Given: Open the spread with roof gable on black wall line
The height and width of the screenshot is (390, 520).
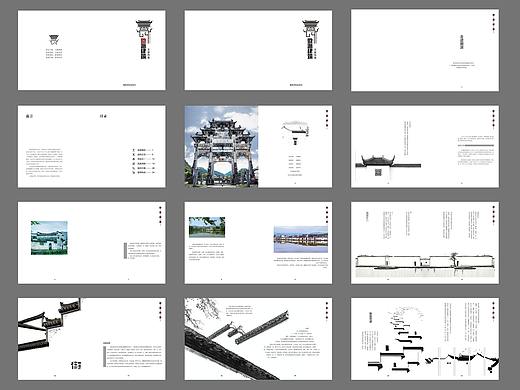Looking at the screenshot, I should (425, 147).
